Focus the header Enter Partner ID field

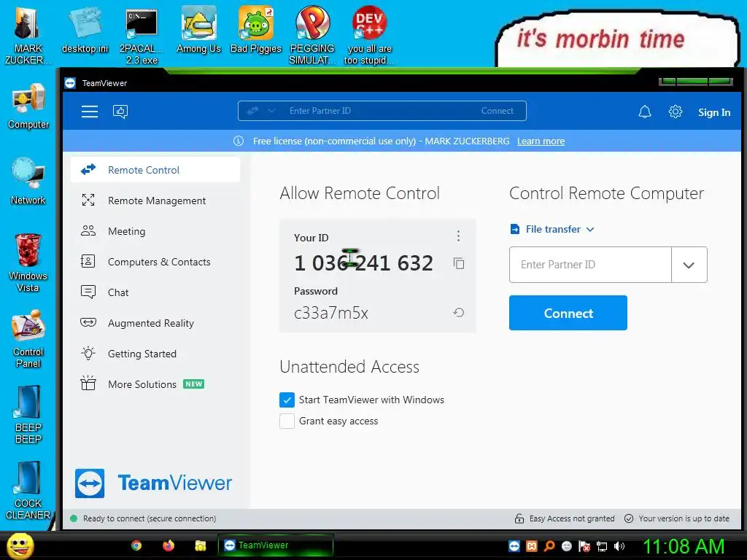point(381,111)
